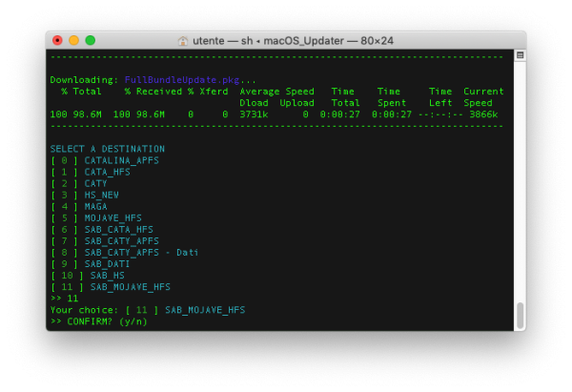Click the 'Current' speed column header
Screen dimensions: 572x392
(483, 92)
